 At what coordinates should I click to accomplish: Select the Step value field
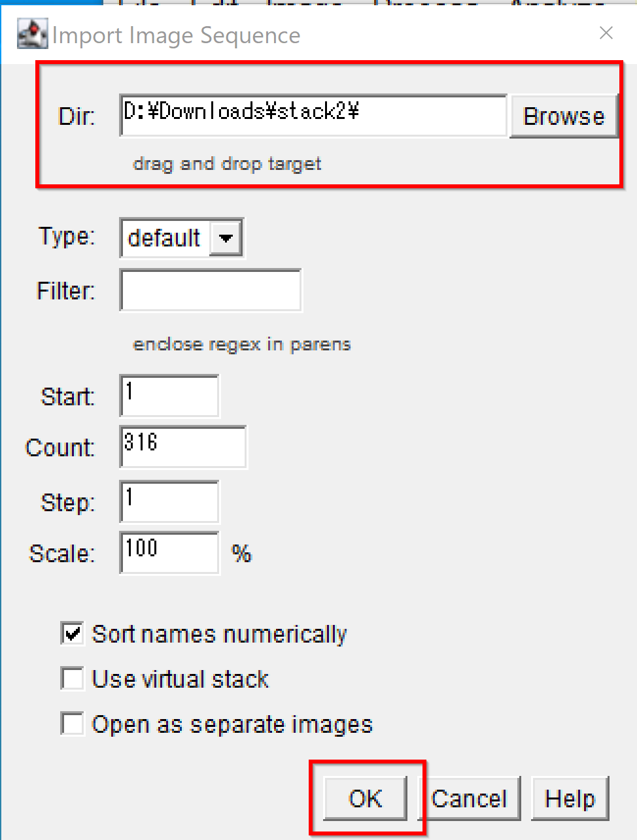coord(169,501)
